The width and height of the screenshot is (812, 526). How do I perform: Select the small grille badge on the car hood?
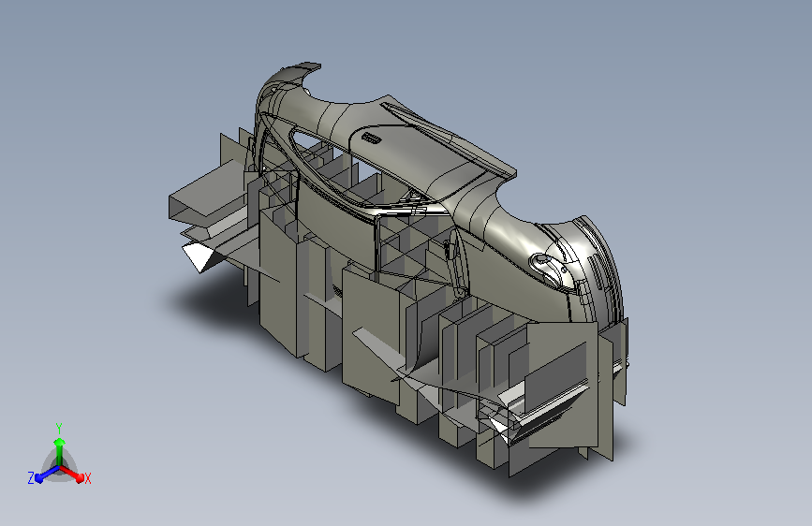pos(371,138)
